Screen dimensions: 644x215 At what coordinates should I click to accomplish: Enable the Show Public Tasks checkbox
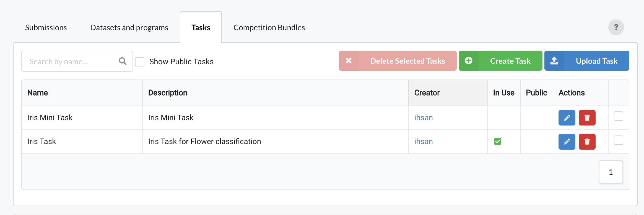click(140, 62)
